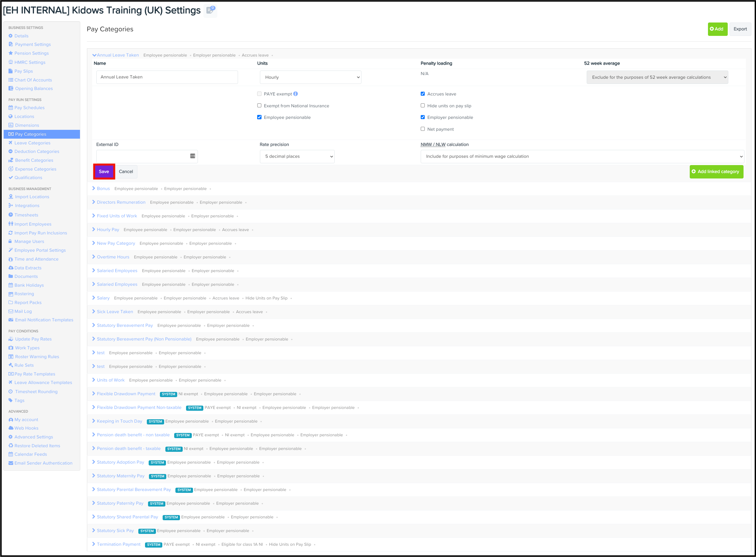The height and width of the screenshot is (557, 756).
Task: Open Payment Settings in the sidebar
Action: [x=33, y=44]
